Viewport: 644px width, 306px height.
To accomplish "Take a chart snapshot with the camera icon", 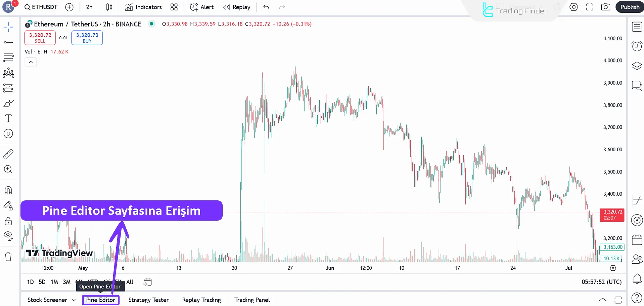I will (x=605, y=7).
